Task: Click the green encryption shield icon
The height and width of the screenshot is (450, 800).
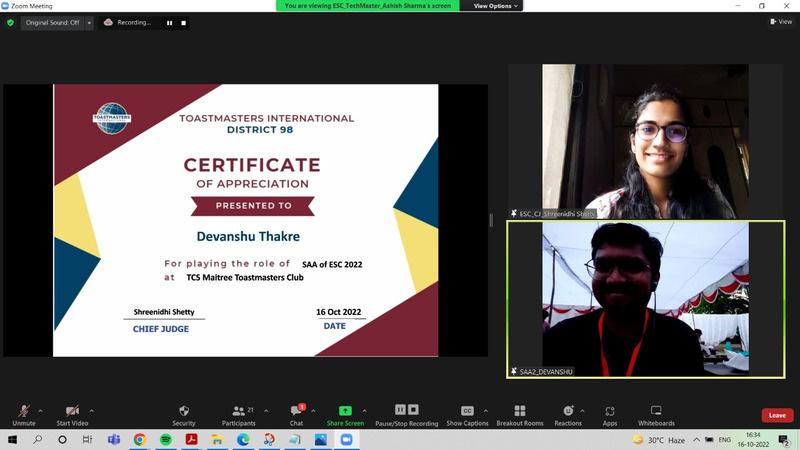Action: (10, 22)
